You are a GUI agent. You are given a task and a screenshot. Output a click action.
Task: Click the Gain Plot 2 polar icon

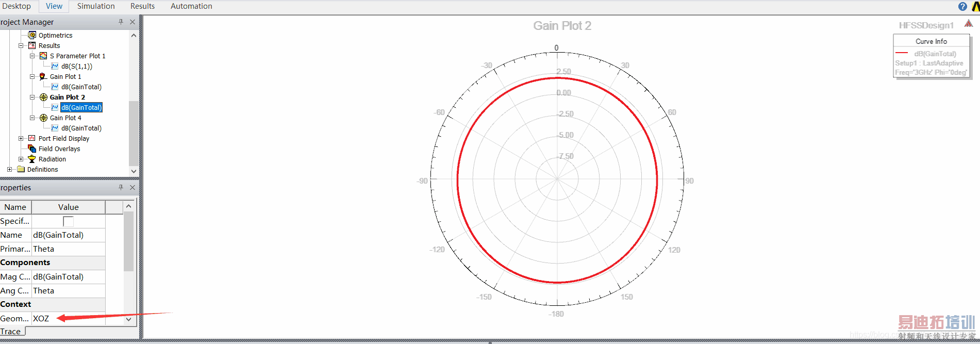[43, 97]
